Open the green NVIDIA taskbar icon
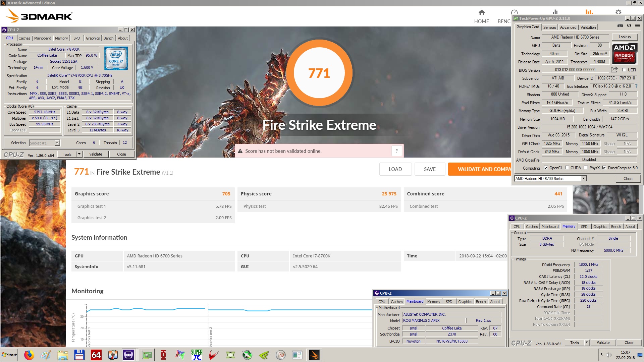Viewport: 644px width, 362px height. coord(264,355)
